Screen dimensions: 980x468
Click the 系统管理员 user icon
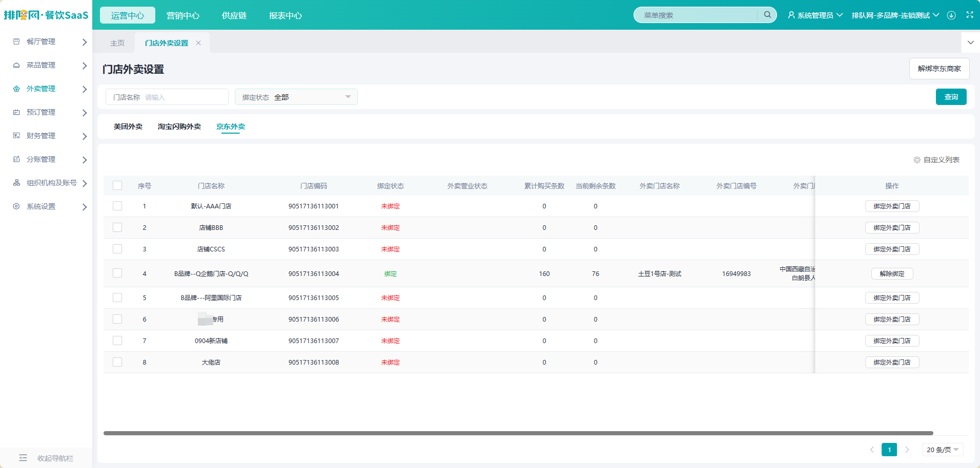click(x=791, y=15)
